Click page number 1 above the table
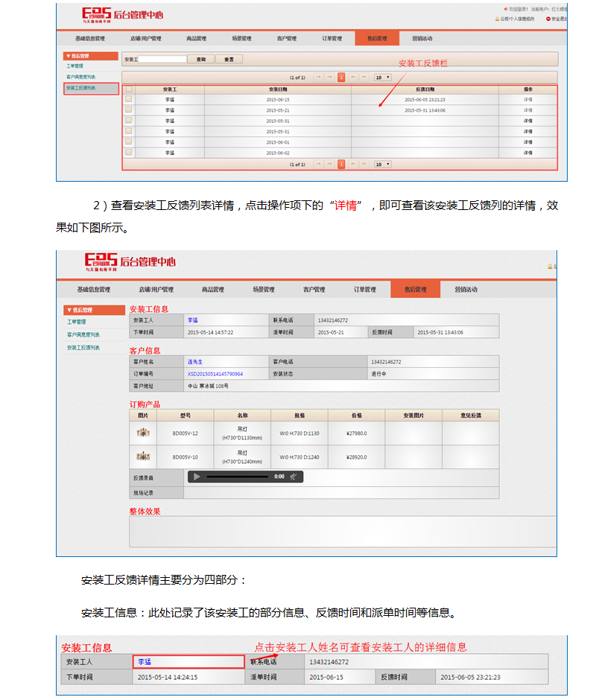Image resolution: width=596 pixels, height=700 pixels. 341,77
